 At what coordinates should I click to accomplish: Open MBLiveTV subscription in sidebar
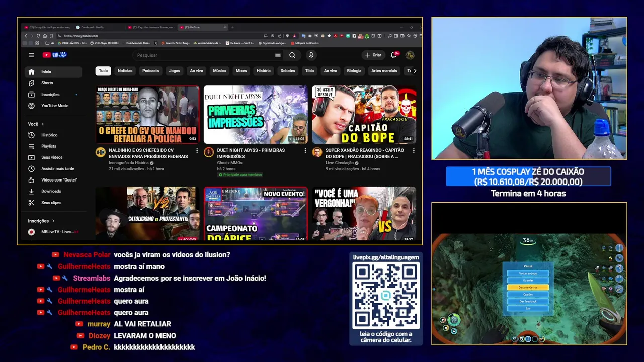[53, 232]
